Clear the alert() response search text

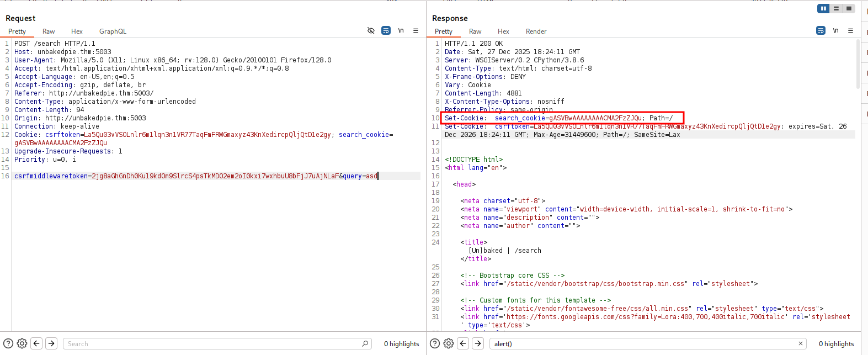pyautogui.click(x=800, y=343)
